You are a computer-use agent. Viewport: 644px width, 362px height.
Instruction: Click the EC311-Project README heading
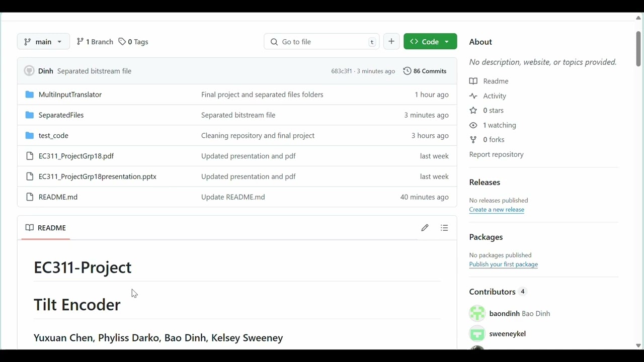(83, 267)
